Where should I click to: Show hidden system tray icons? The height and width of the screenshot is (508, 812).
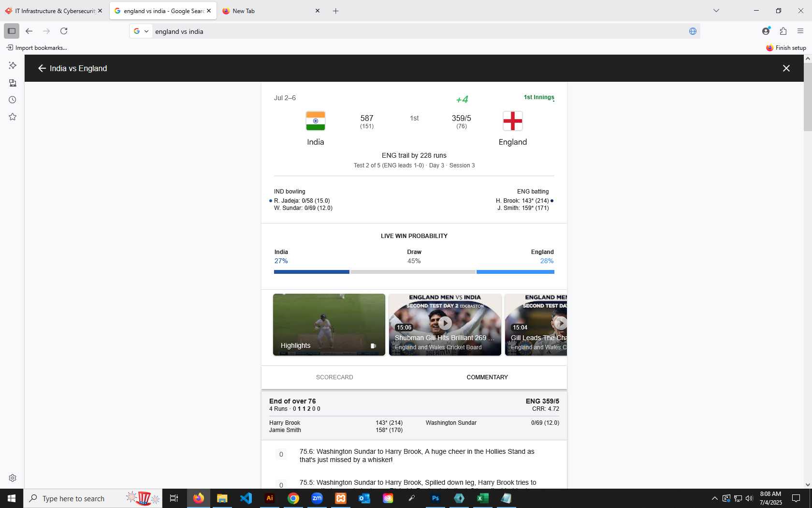714,498
